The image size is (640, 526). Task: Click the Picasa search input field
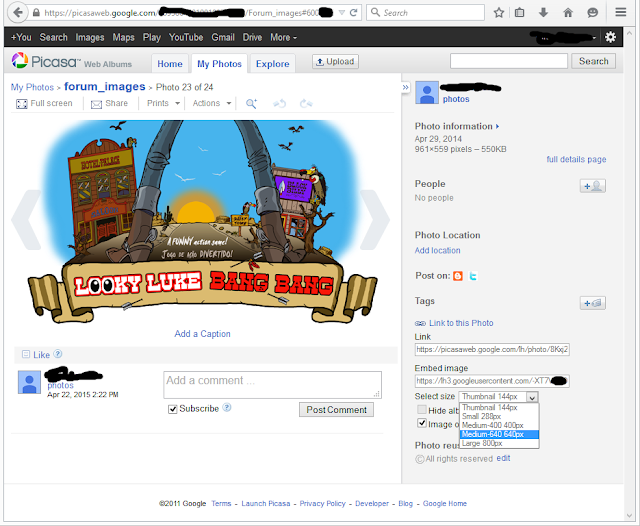509,61
